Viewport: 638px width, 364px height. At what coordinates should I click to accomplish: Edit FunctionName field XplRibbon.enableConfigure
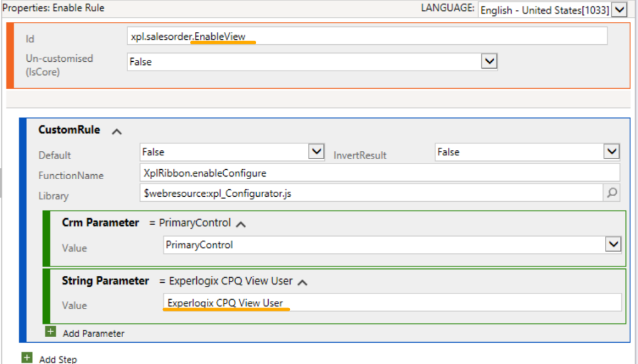point(380,173)
